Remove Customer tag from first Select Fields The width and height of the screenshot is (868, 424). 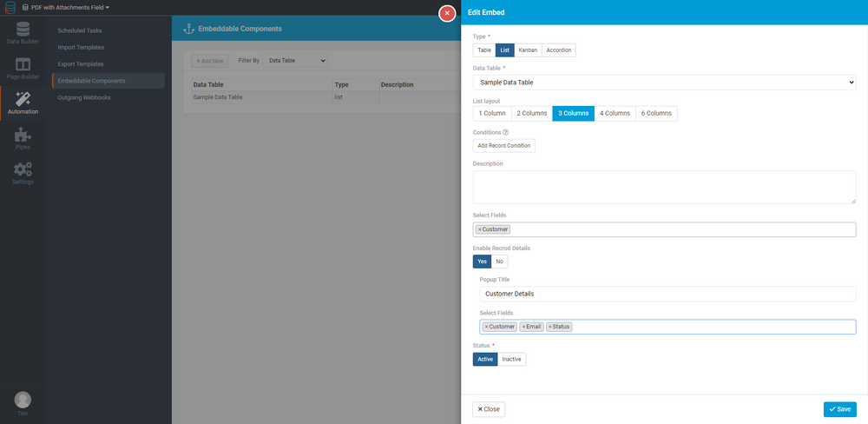tap(479, 229)
